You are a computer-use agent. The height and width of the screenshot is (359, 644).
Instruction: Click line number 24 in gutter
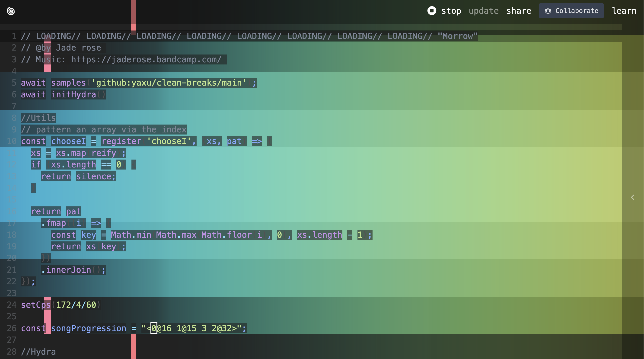pos(12,305)
